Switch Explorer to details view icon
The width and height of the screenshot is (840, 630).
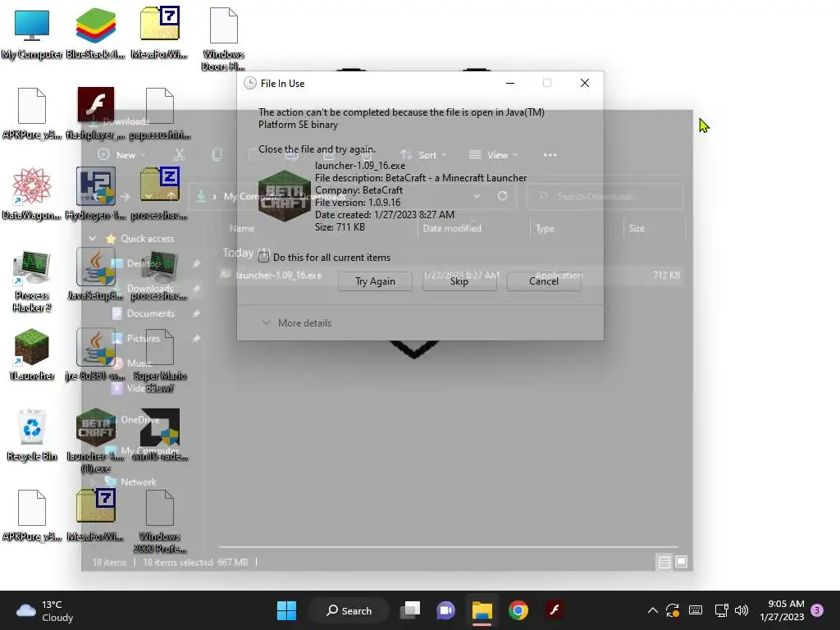pos(664,562)
